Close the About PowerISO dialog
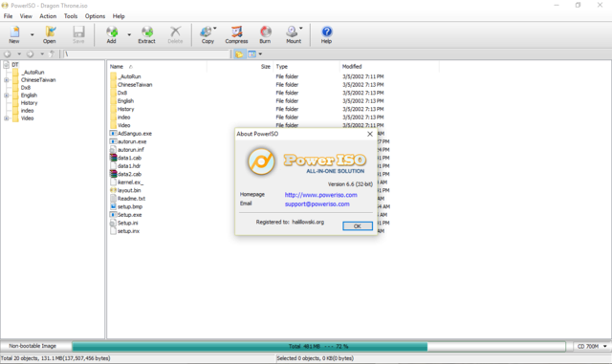This screenshot has width=612, height=364. (x=370, y=134)
